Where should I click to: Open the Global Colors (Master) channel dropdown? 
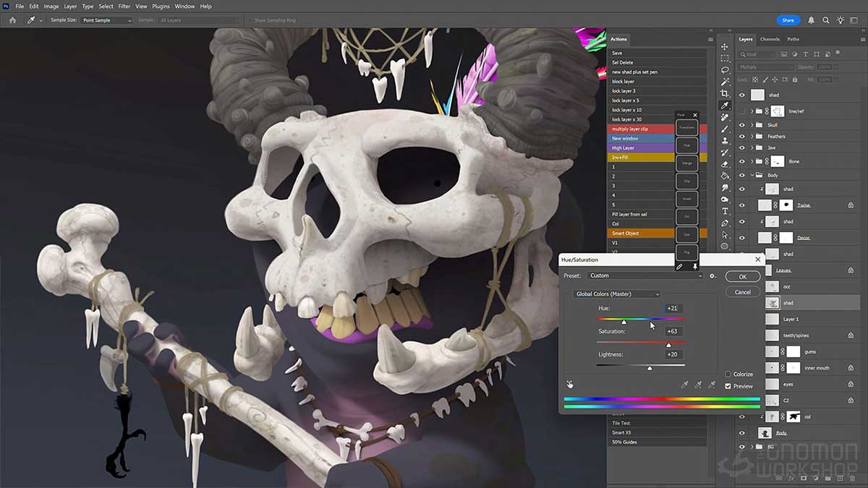point(618,294)
